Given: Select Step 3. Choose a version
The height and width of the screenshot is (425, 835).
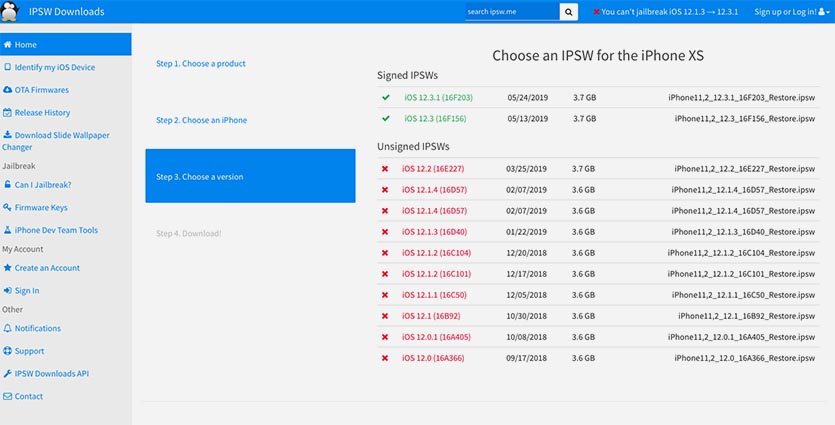Looking at the screenshot, I should (250, 176).
